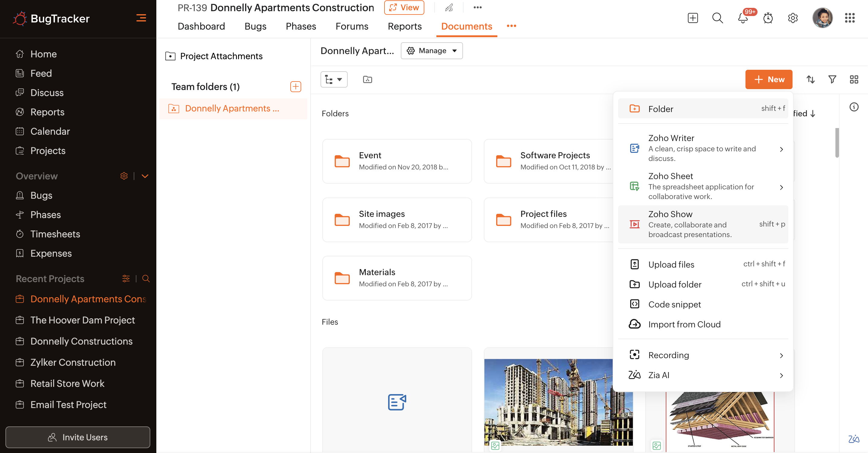Select Upload files from menu

coord(671,265)
